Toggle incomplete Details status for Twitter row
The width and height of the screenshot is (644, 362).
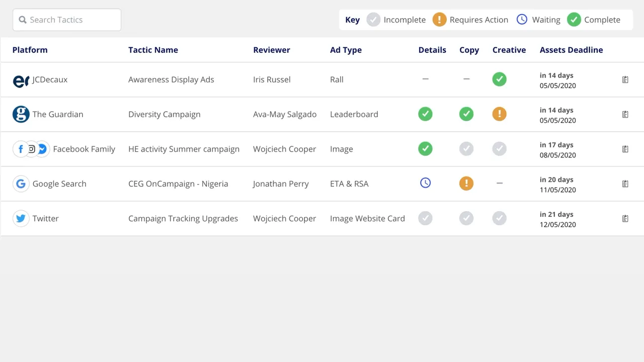tap(425, 218)
